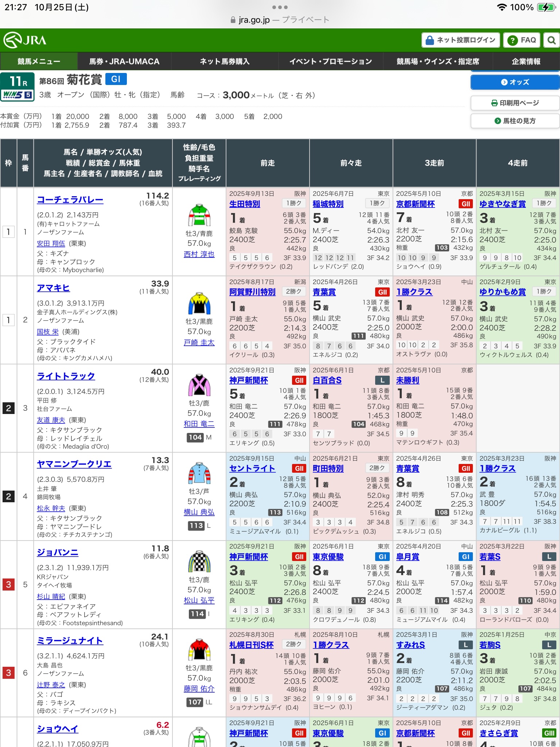Open the FAQ help button
Screen dimensions: 560x747
click(522, 40)
